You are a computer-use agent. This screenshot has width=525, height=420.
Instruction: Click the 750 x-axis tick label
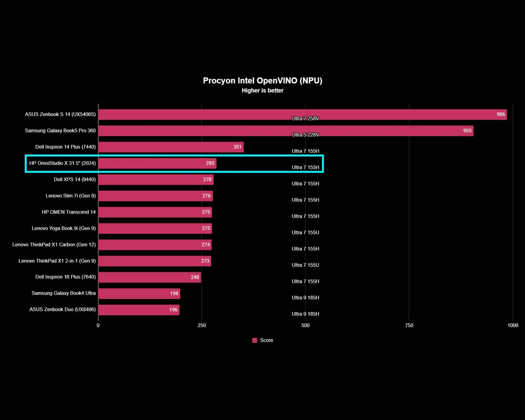[x=409, y=325]
